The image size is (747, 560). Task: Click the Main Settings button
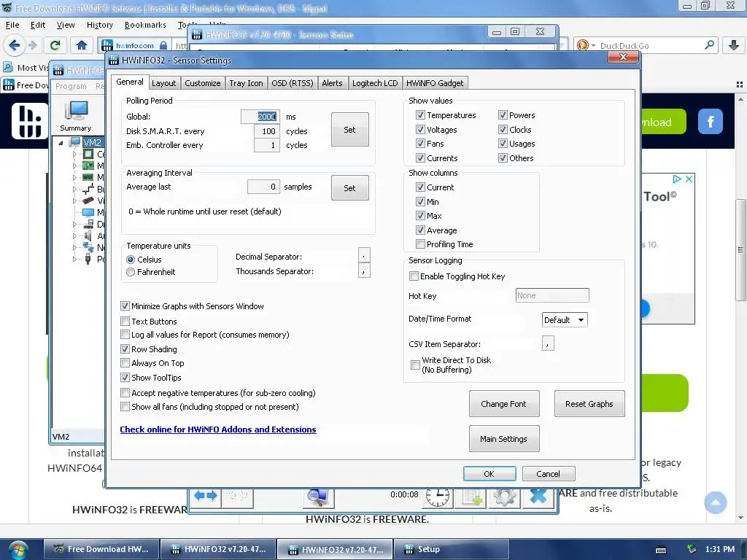coord(504,438)
